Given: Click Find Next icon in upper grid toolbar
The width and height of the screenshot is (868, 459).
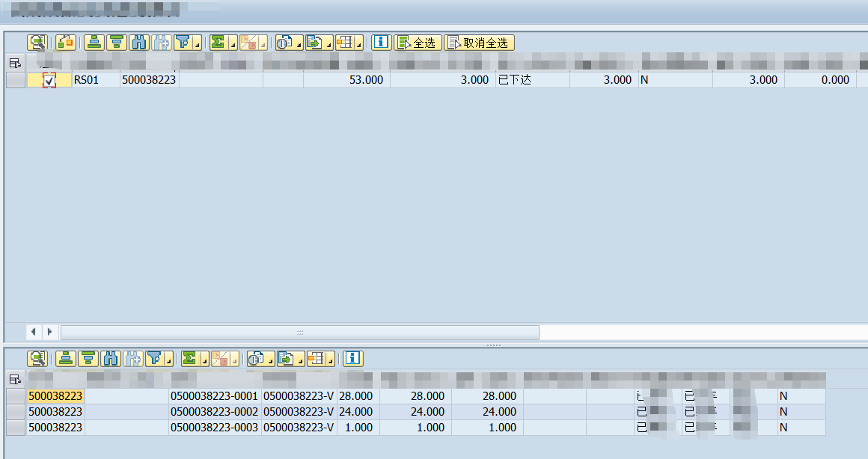Looking at the screenshot, I should [x=162, y=43].
